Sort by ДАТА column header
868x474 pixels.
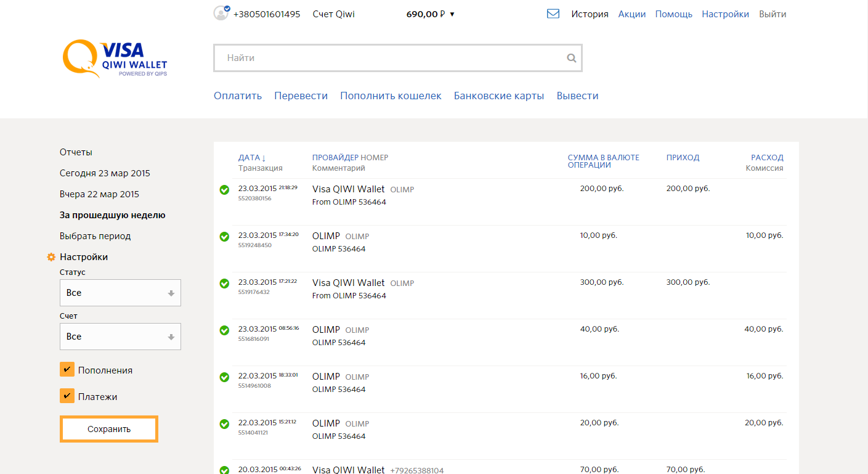coord(252,157)
